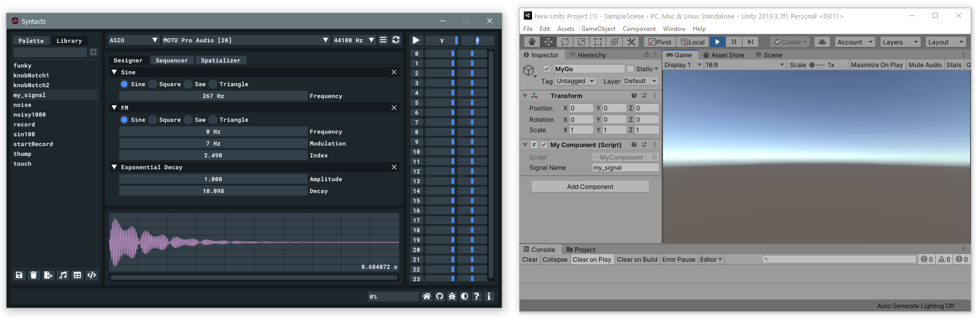Open the 44100 Hz sample rate dropdown
Viewport: 980px width, 320px height.
click(x=354, y=40)
